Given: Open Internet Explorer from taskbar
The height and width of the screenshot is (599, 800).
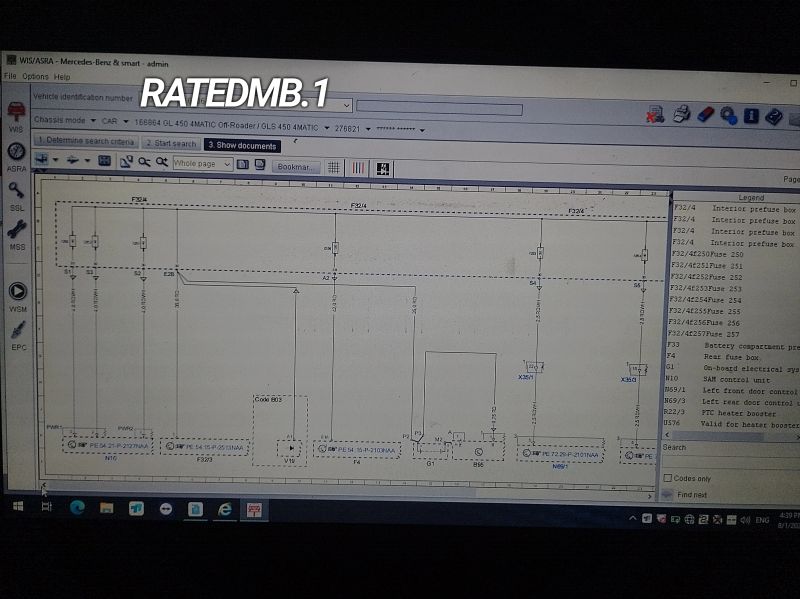Looking at the screenshot, I should (225, 509).
